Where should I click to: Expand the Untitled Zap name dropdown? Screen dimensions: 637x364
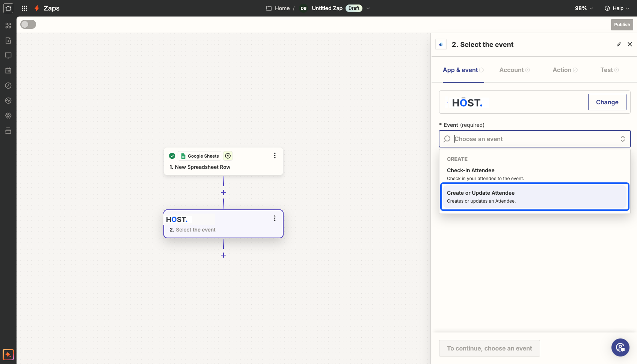click(368, 8)
